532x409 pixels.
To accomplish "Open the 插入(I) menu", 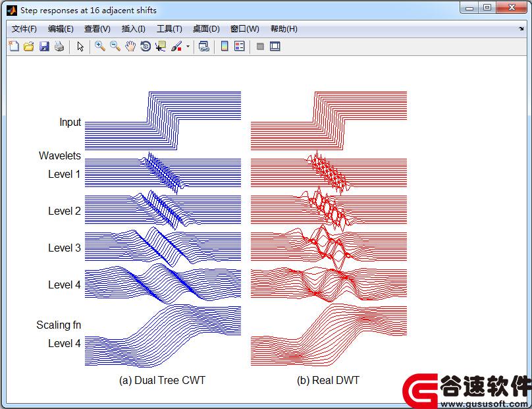I will click(x=134, y=29).
